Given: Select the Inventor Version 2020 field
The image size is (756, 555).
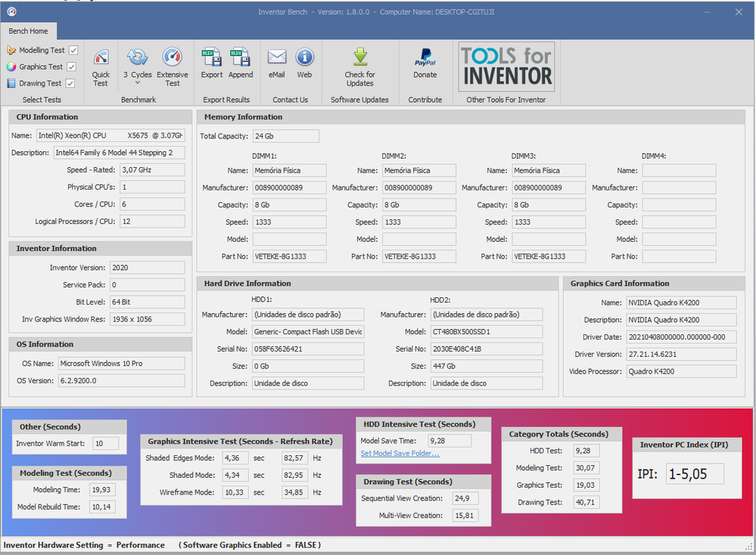Looking at the screenshot, I should click(148, 268).
